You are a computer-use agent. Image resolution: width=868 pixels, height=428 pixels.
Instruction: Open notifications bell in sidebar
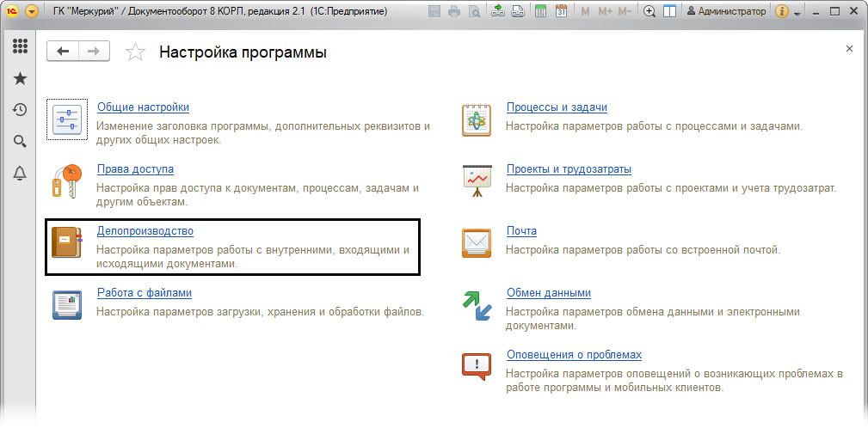(x=19, y=173)
